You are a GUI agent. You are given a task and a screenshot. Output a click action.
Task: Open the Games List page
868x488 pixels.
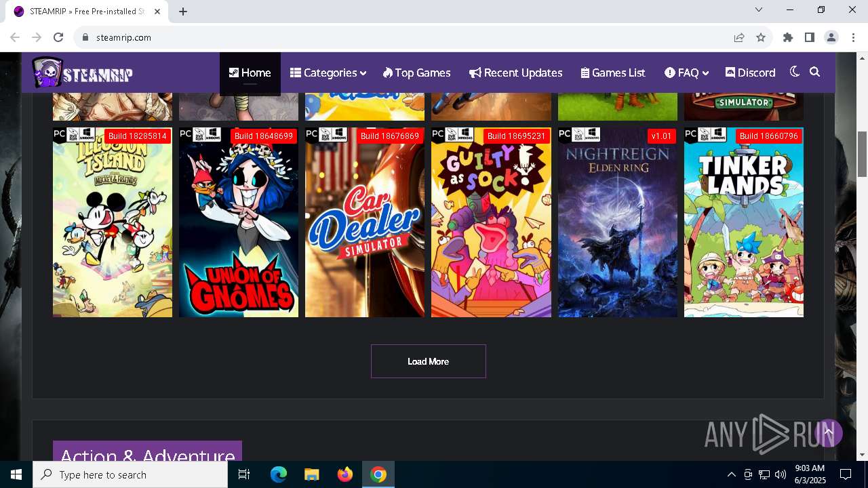click(613, 73)
